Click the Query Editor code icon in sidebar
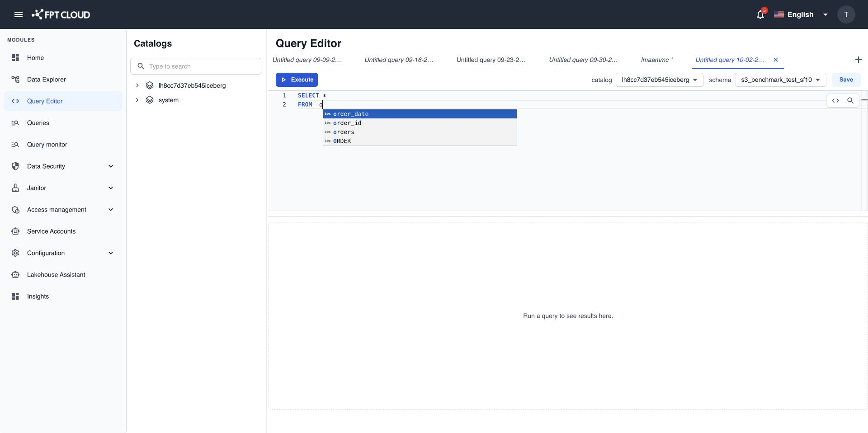This screenshot has height=433, width=868. point(15,101)
